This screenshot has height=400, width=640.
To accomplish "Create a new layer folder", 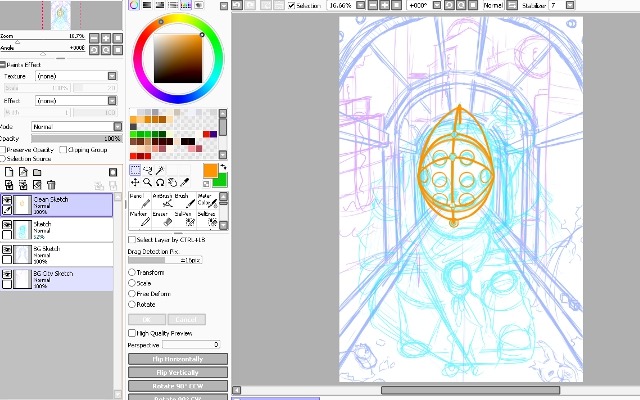I will pyautogui.click(x=37, y=172).
